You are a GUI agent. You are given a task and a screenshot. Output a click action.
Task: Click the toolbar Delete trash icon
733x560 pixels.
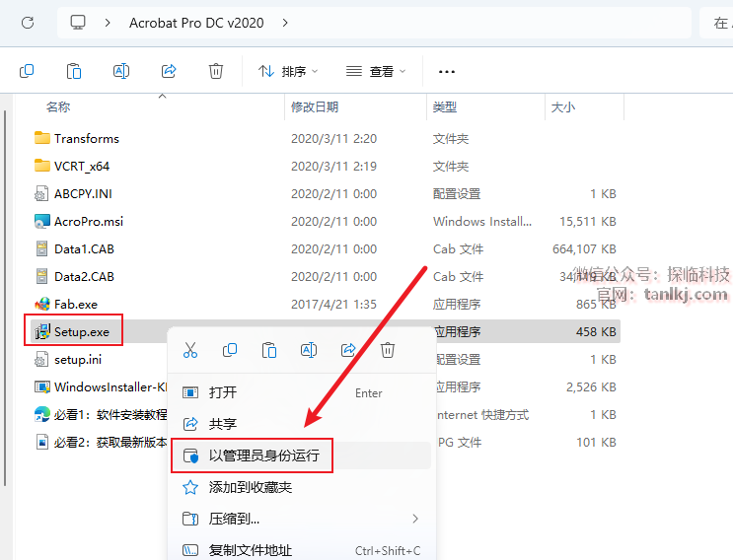click(215, 71)
